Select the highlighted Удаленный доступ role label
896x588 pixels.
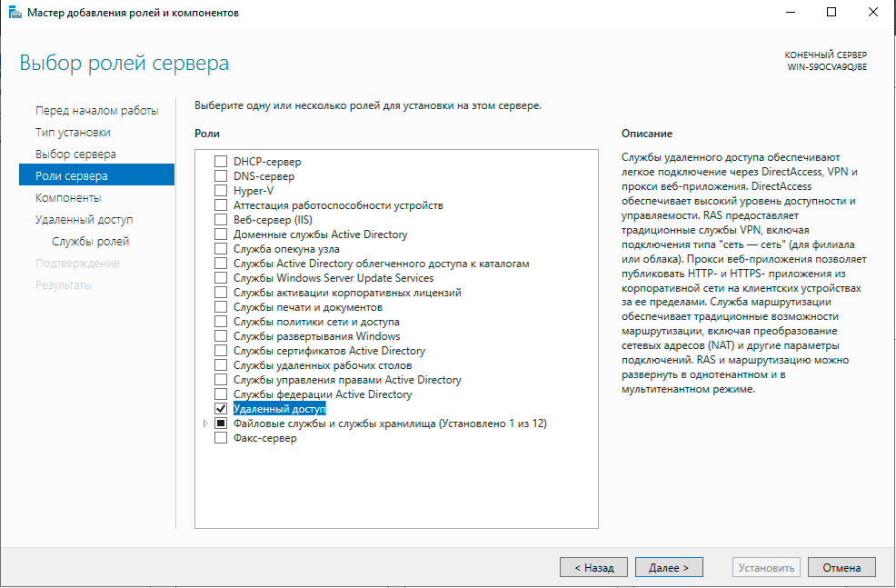279,409
